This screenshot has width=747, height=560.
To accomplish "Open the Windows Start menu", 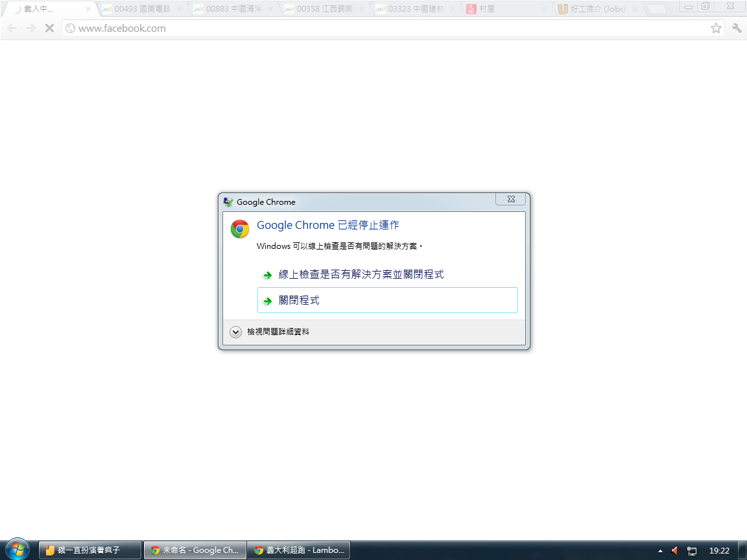I will [17, 550].
